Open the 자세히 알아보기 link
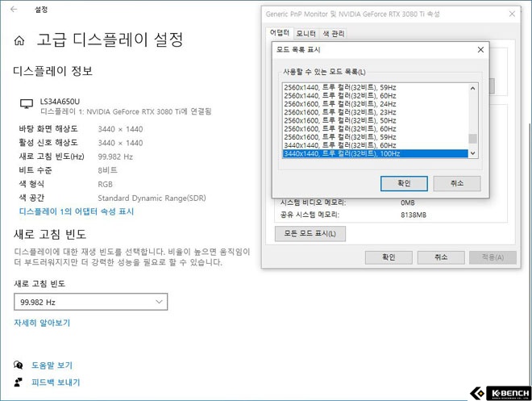532x401 pixels. coord(42,323)
